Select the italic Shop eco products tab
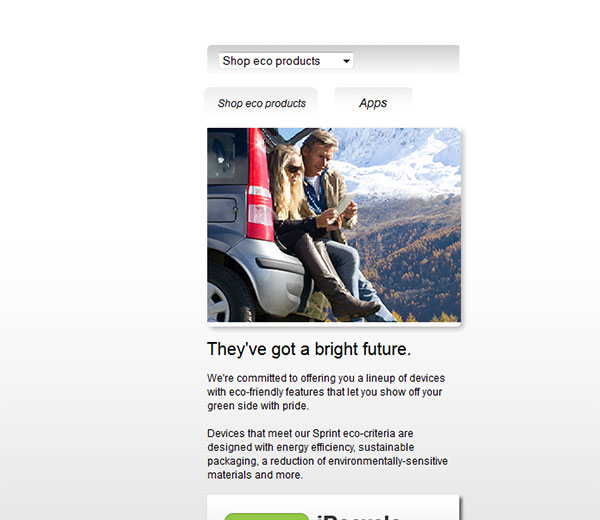 click(261, 103)
